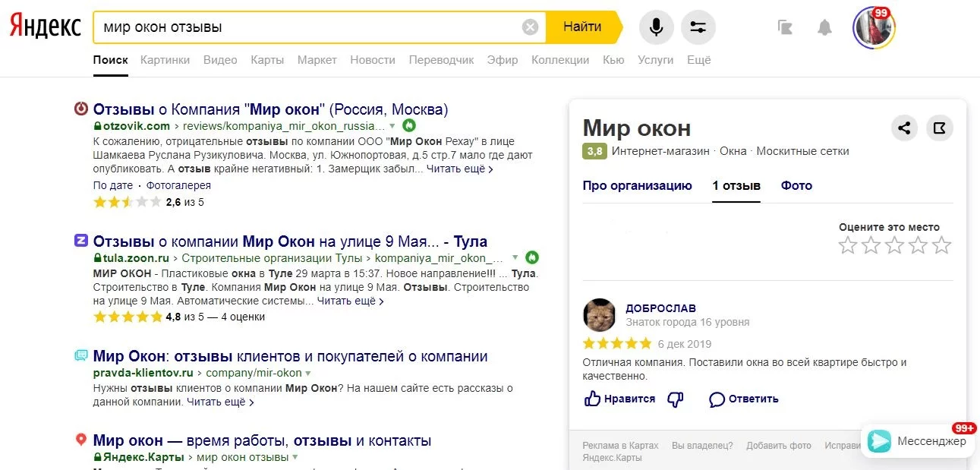Rate this place two stars
Screen dimensions: 980x470
click(871, 245)
